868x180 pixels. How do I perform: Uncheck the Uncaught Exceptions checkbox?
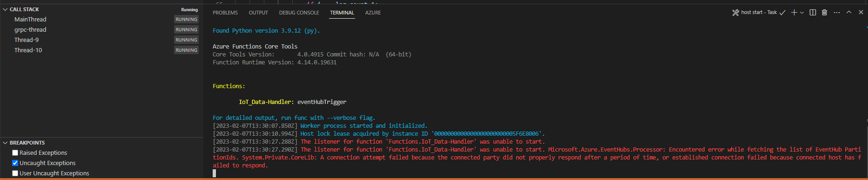pyautogui.click(x=15, y=163)
